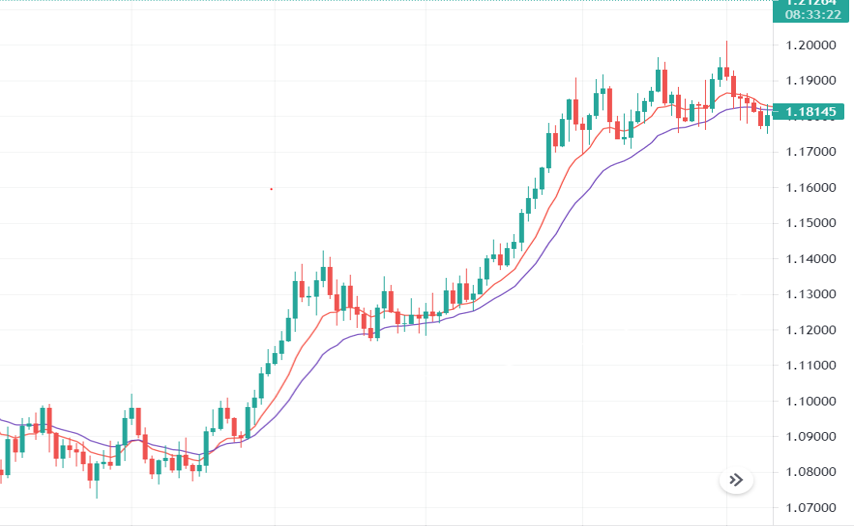
Task: Click the 1.13000 price axis label
Action: [x=811, y=294]
